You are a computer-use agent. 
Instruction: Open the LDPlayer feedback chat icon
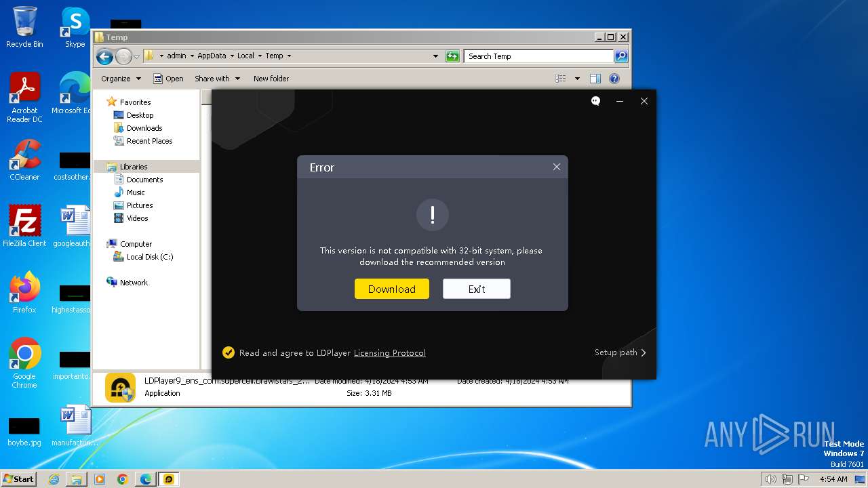click(x=595, y=101)
